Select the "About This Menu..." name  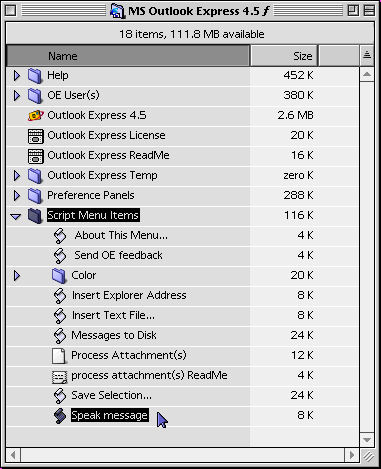coord(121,235)
